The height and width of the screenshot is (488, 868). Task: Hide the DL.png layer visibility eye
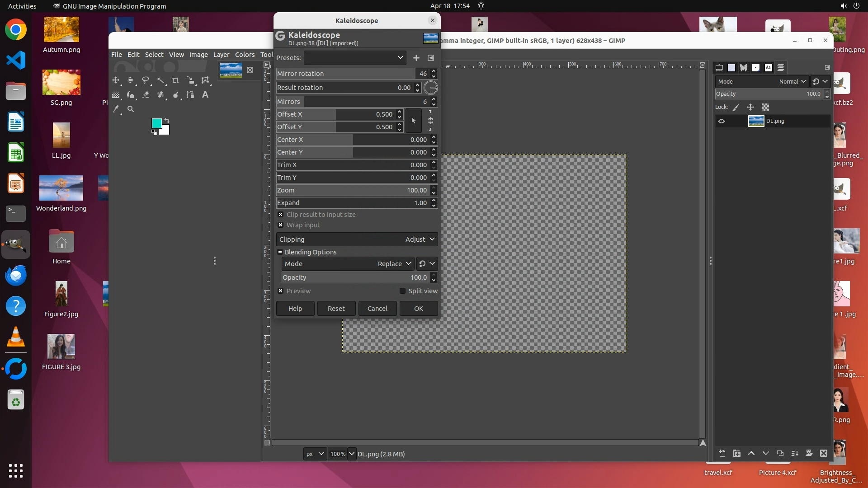click(722, 121)
